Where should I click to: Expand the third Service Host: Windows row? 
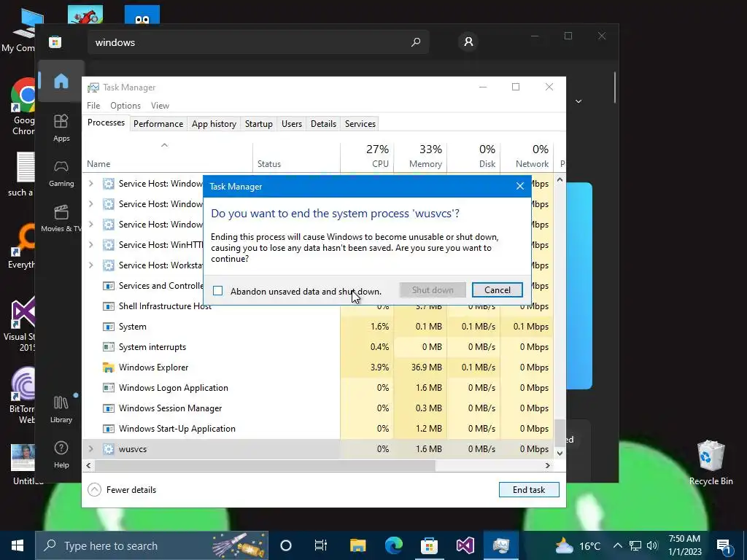pyautogui.click(x=90, y=225)
